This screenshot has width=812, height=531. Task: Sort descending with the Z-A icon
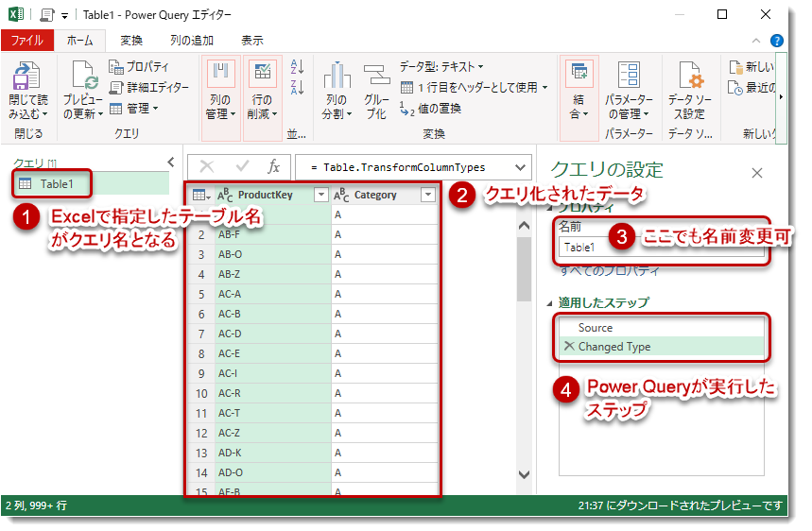pos(297,87)
